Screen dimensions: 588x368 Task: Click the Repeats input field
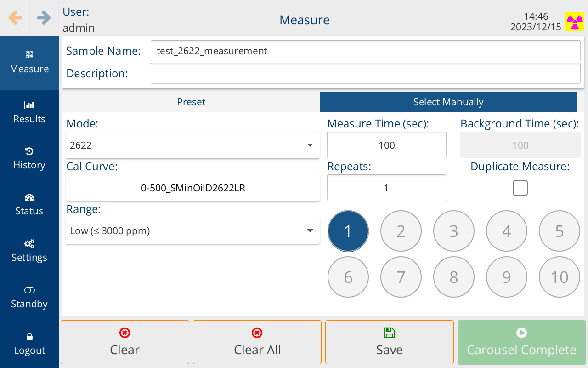[x=387, y=188]
